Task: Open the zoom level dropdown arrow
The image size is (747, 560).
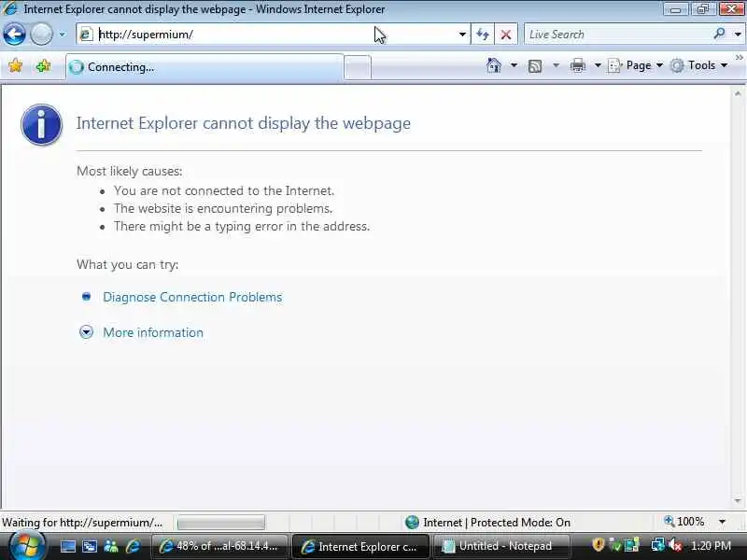Action: coord(722,522)
